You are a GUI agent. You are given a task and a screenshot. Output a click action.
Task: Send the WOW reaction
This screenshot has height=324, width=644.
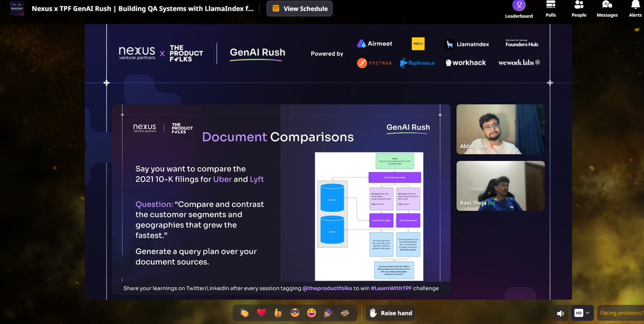click(x=345, y=313)
